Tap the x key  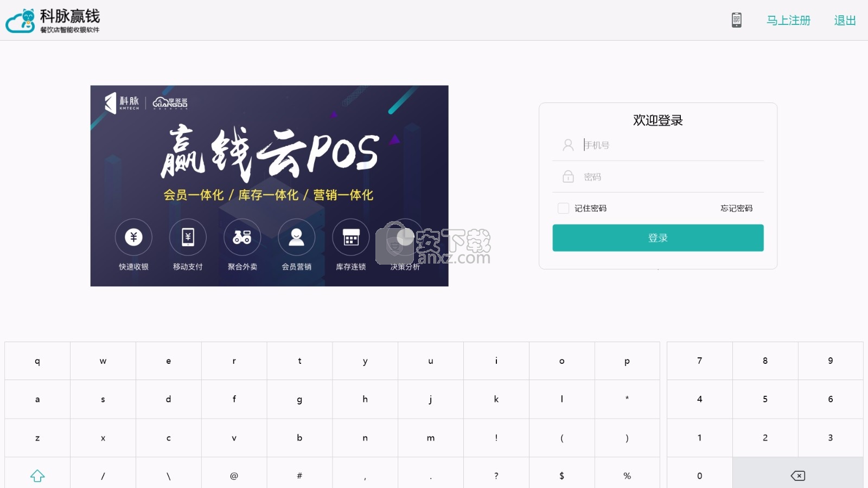(x=103, y=438)
